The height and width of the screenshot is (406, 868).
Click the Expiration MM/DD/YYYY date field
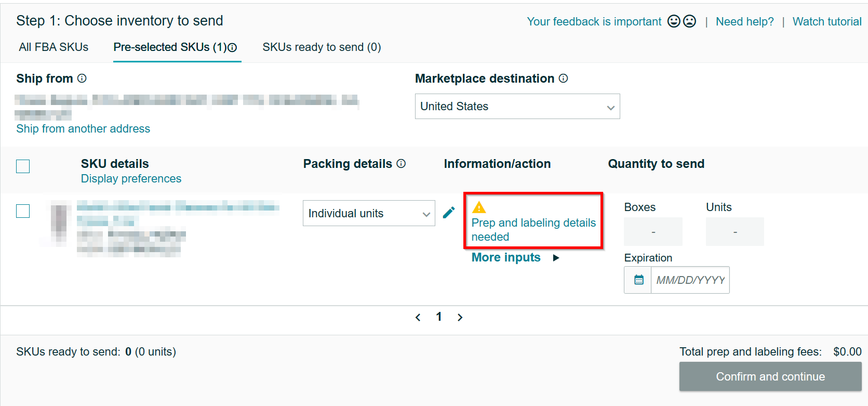click(x=689, y=280)
